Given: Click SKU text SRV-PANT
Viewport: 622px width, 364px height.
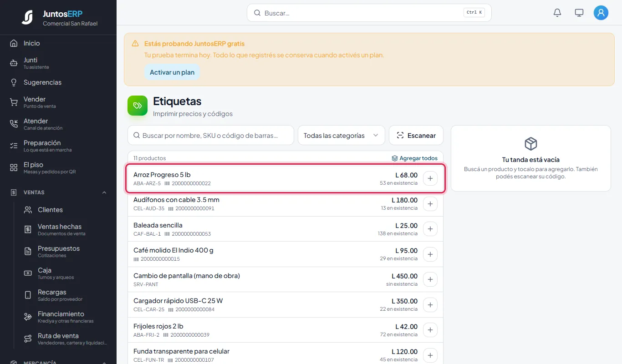Looking at the screenshot, I should coord(146,284).
